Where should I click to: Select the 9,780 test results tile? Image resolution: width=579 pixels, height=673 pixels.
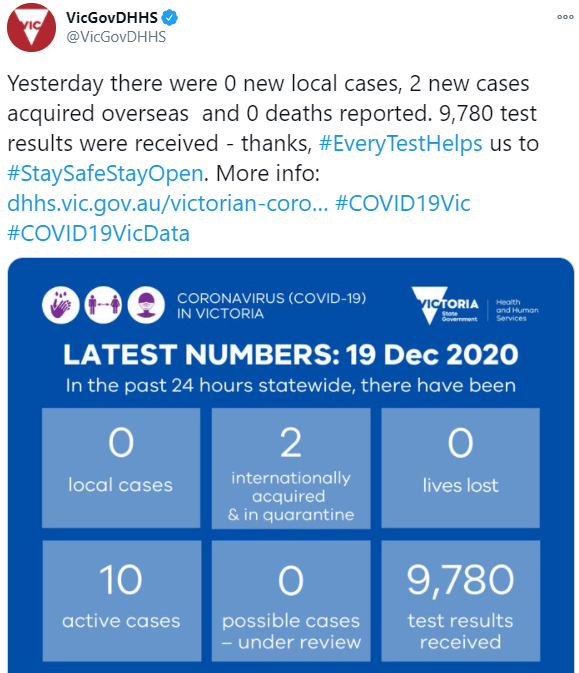[x=461, y=601]
